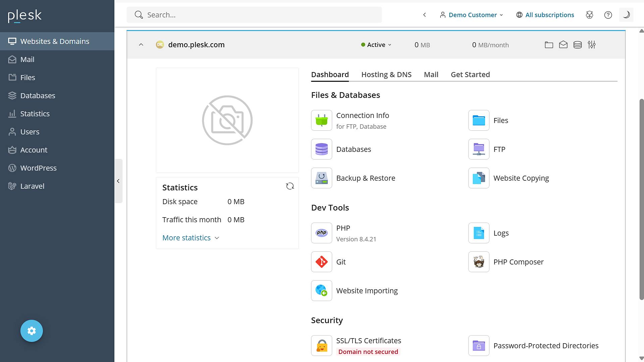The image size is (644, 362).
Task: Switch to the Hosting & DNS tab
Action: (386, 74)
